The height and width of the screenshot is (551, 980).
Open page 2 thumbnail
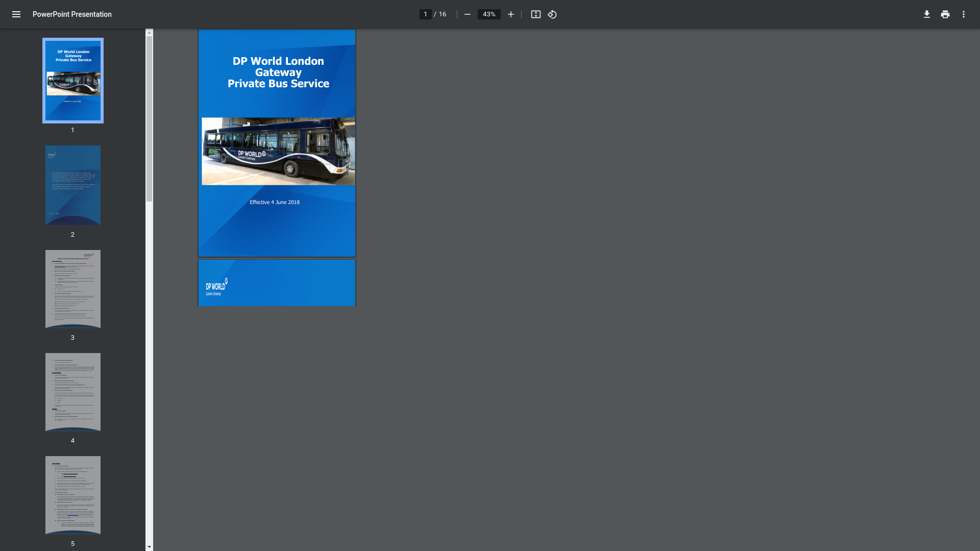click(73, 185)
